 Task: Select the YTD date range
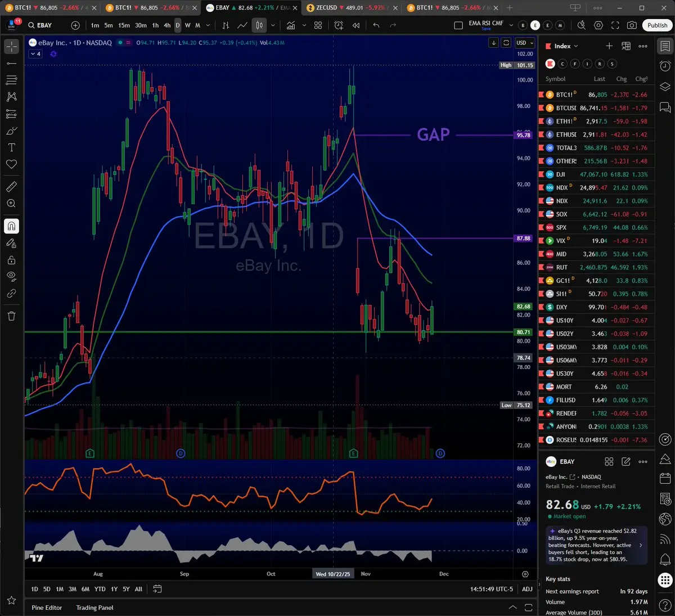click(x=100, y=589)
